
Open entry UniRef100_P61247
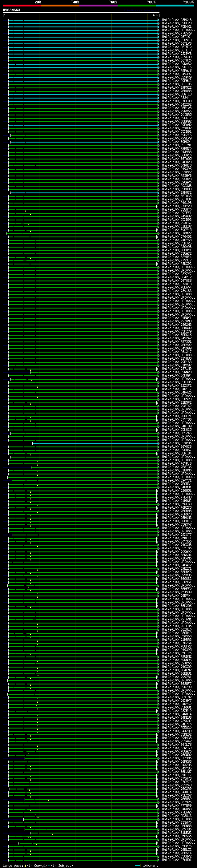coord(177,352)
